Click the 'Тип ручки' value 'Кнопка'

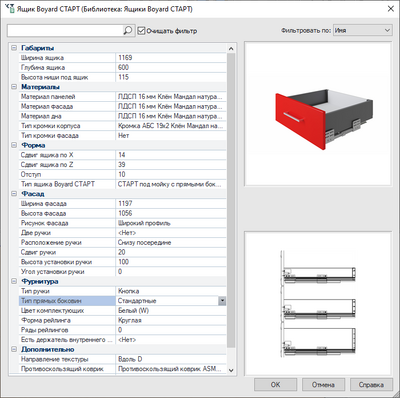(x=171, y=291)
